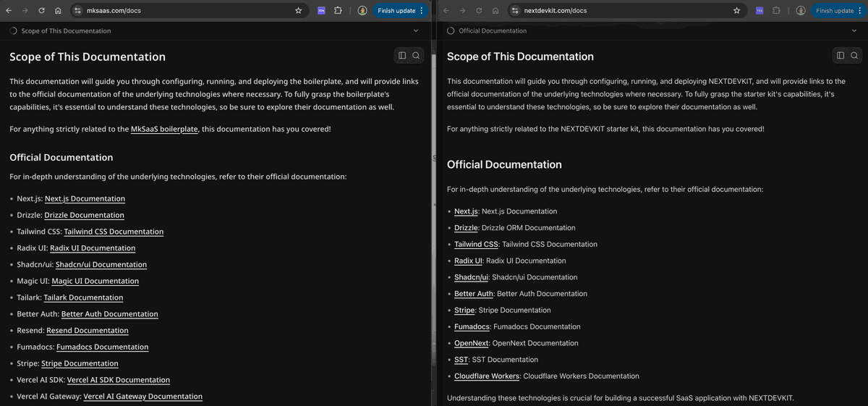868x406 pixels.
Task: Open the Tailwind CSS link on the nextdevkit page
Action: coord(476,244)
